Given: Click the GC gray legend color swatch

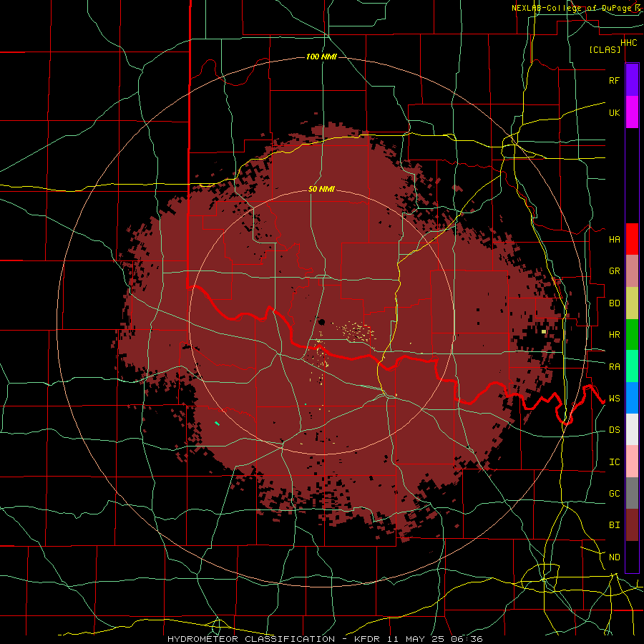Looking at the screenshot, I should 632,493.
